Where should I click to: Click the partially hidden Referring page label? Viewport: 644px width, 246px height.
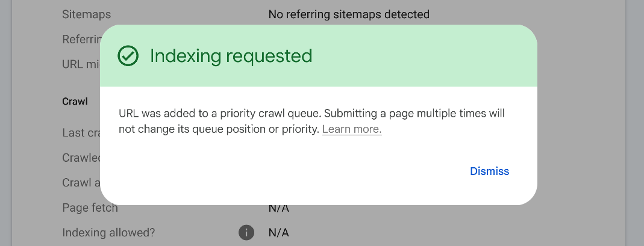coord(81,39)
